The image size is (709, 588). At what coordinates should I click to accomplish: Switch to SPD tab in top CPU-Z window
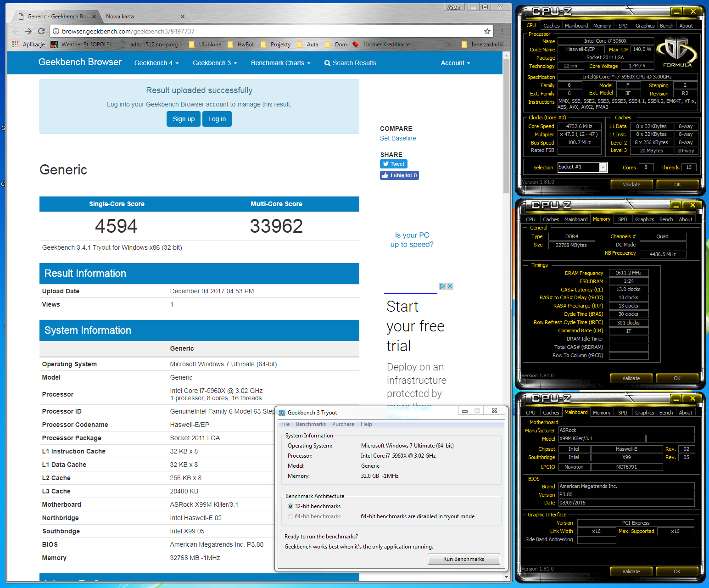(623, 26)
